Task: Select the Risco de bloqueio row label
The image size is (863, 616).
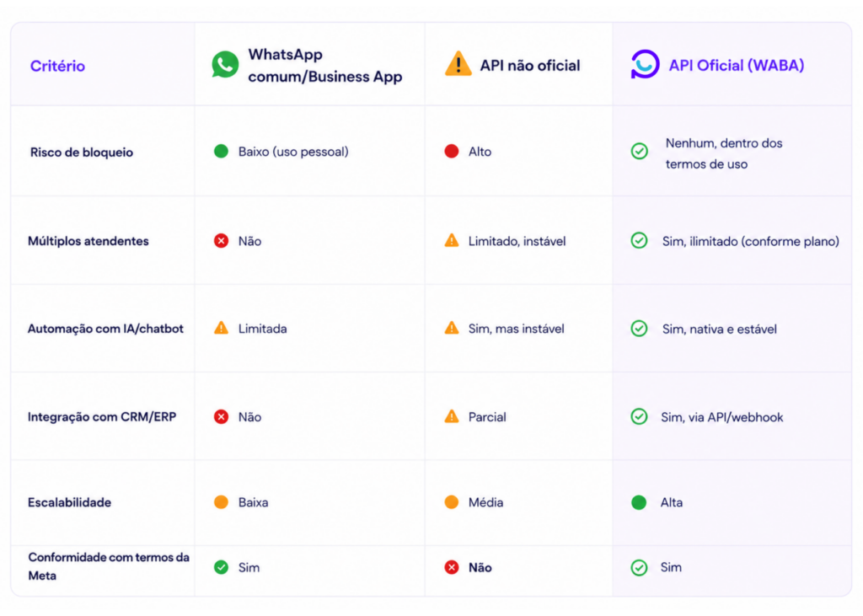Action: [x=82, y=152]
